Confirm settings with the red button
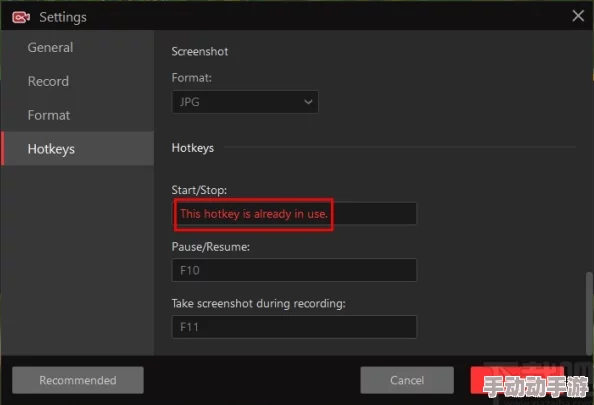Screen dimensions: 594x405 (x=517, y=380)
